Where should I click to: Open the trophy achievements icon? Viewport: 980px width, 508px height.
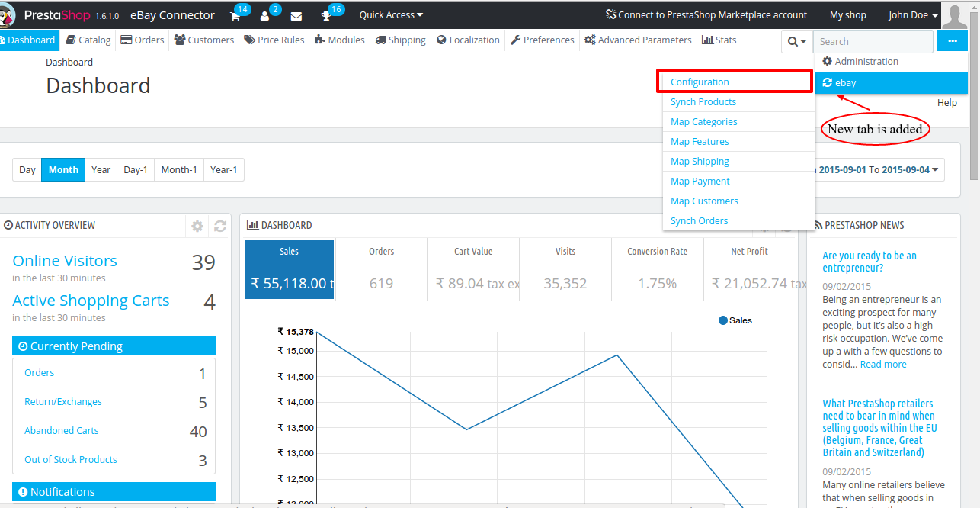(325, 15)
